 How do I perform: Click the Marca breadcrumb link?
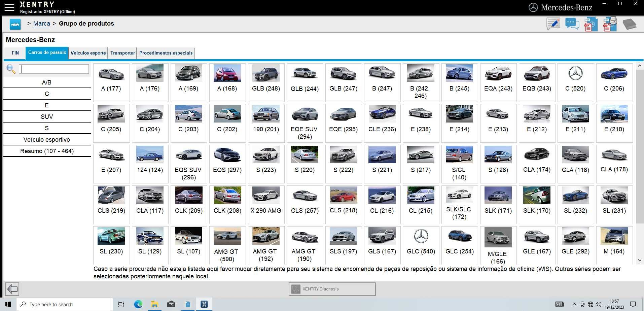tap(42, 24)
